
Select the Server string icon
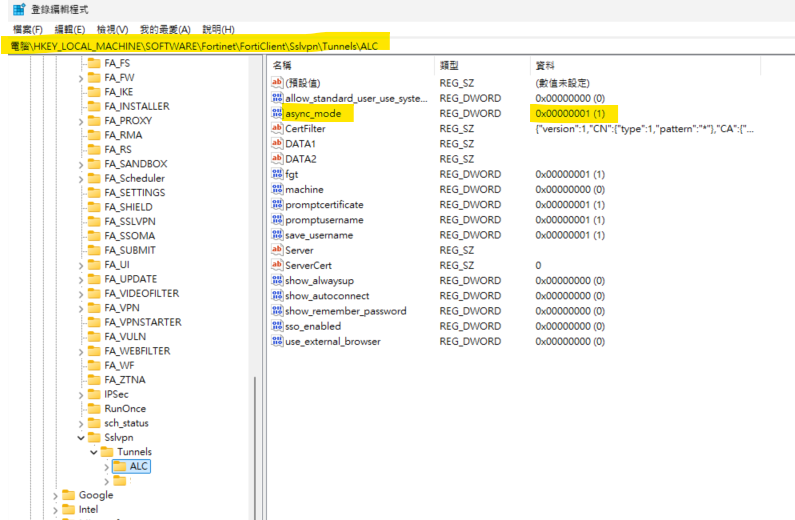coord(277,250)
